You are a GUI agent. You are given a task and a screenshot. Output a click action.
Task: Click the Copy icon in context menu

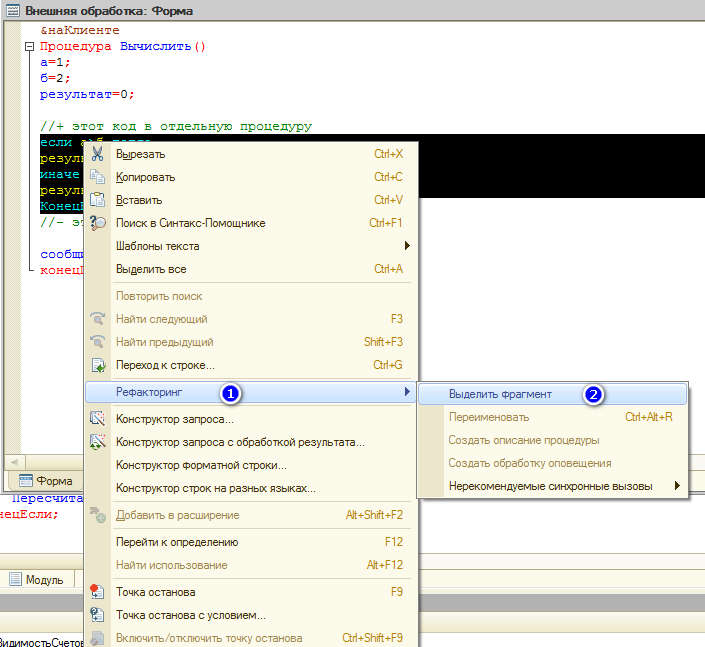(98, 177)
